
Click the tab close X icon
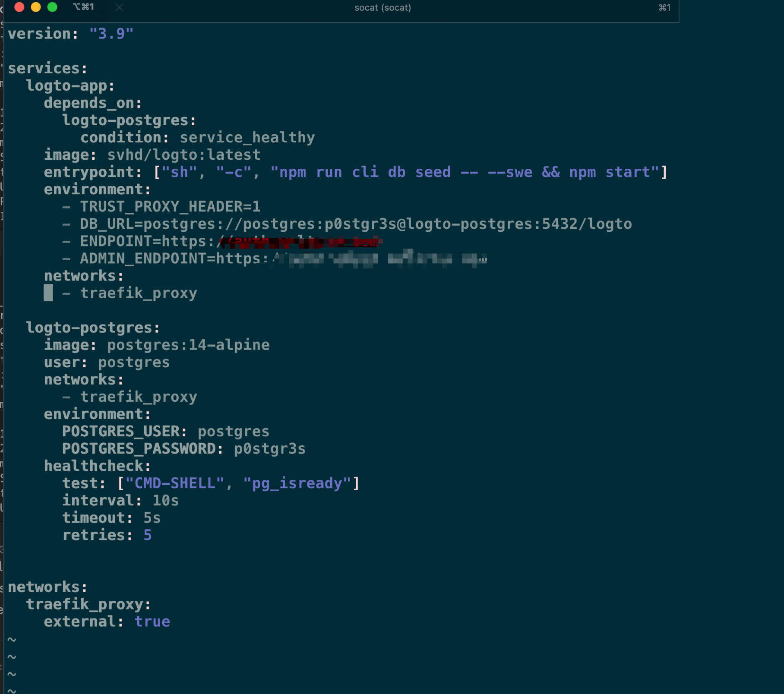120,7
